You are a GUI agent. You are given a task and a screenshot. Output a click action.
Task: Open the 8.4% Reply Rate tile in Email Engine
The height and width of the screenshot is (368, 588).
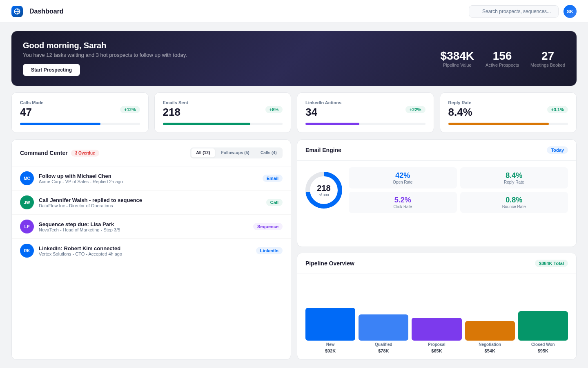[x=514, y=178]
